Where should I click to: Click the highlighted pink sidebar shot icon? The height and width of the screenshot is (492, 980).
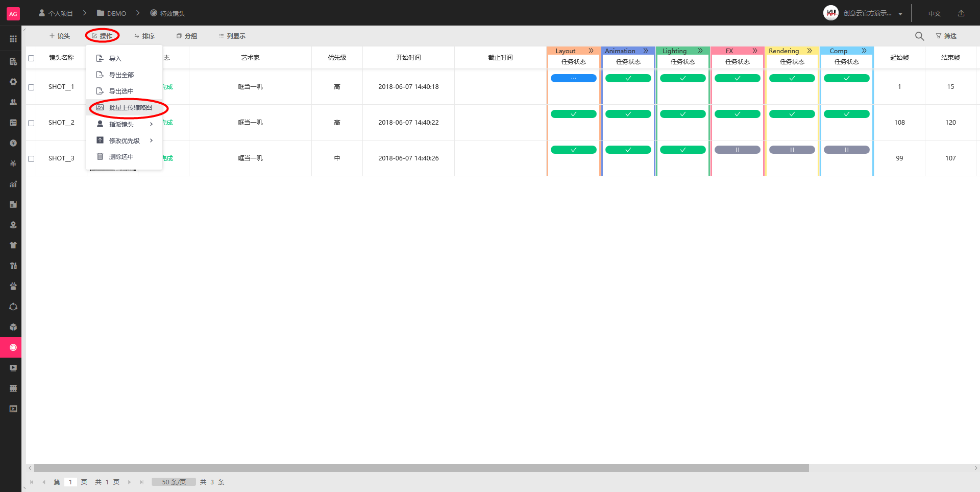click(x=13, y=347)
